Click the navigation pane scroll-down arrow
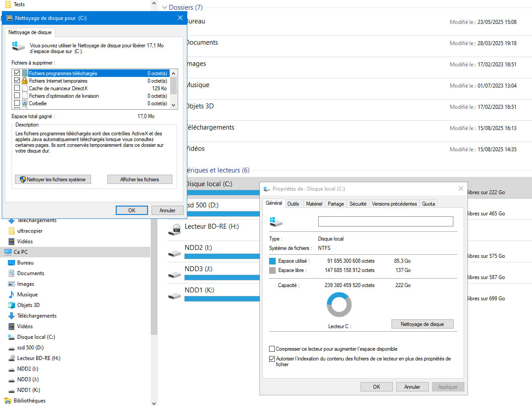532x406 pixels. coord(154,403)
